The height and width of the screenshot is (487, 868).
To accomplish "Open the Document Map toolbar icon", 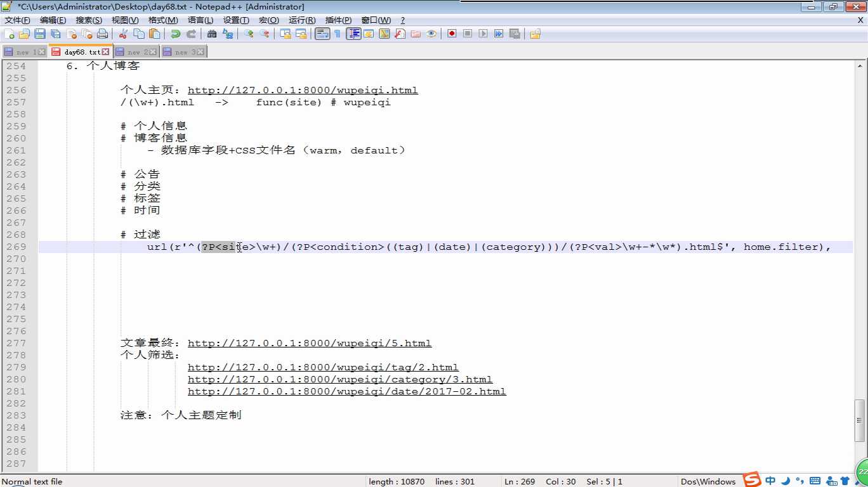I will (385, 34).
